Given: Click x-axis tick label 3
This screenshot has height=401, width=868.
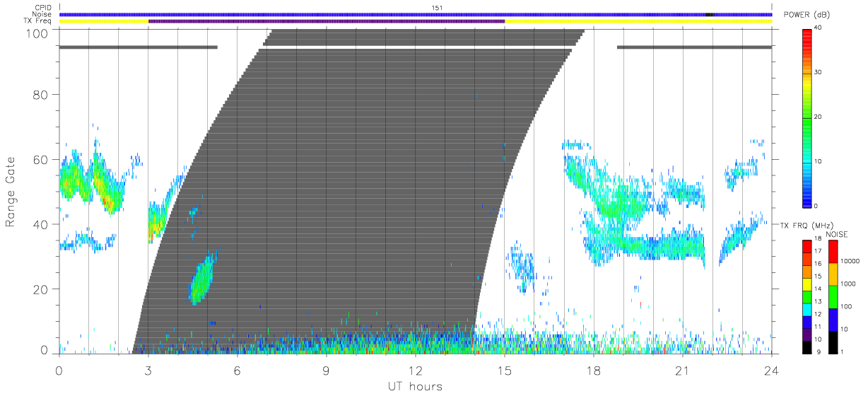Looking at the screenshot, I should click(148, 370).
